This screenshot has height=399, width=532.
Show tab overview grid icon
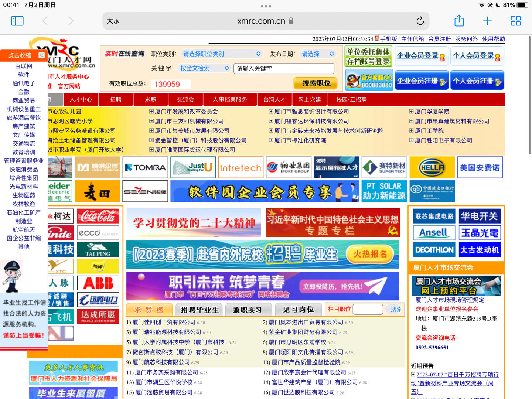coord(516,21)
